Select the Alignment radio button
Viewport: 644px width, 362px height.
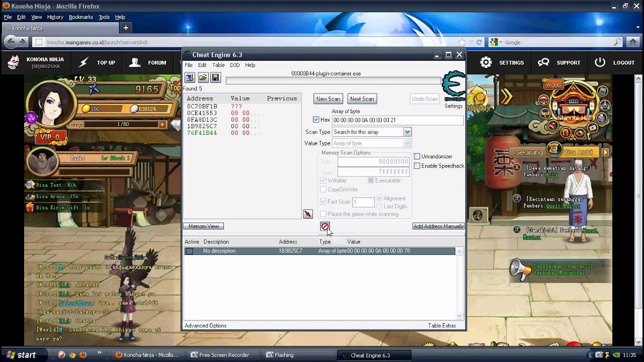(379, 199)
